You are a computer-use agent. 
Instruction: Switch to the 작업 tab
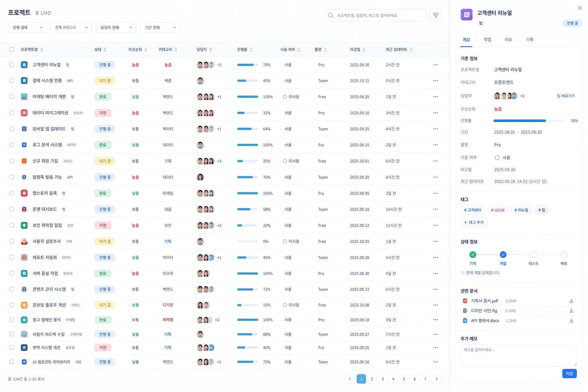(x=487, y=39)
